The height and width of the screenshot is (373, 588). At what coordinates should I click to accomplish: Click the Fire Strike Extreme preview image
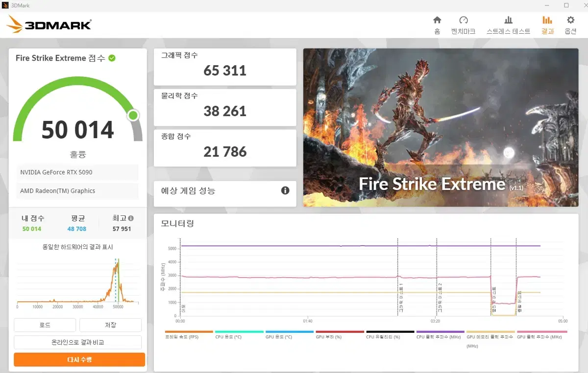(441, 127)
